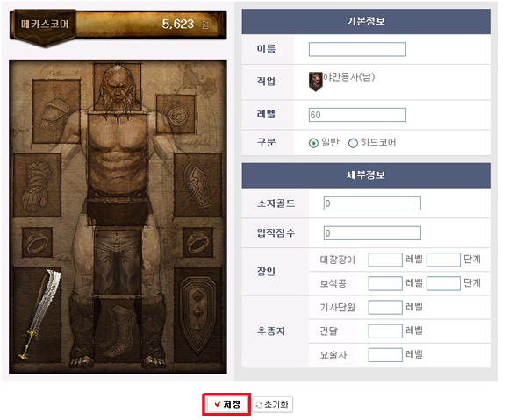509x420 pixels.
Task: Select the amulet necklace equipment slot
Action: (176, 114)
